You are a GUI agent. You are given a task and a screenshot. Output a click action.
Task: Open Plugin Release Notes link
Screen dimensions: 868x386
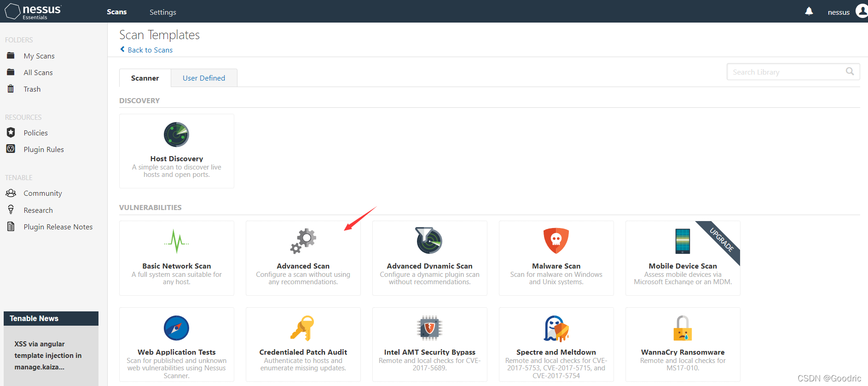click(58, 227)
